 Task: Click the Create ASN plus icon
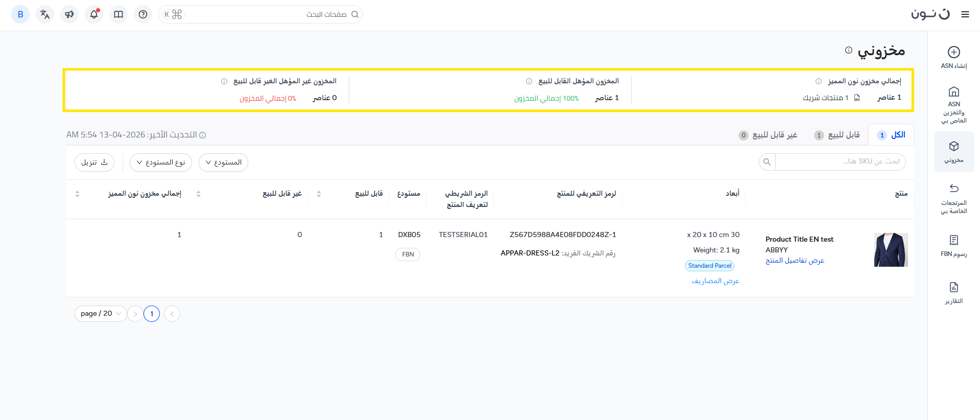coord(953,52)
